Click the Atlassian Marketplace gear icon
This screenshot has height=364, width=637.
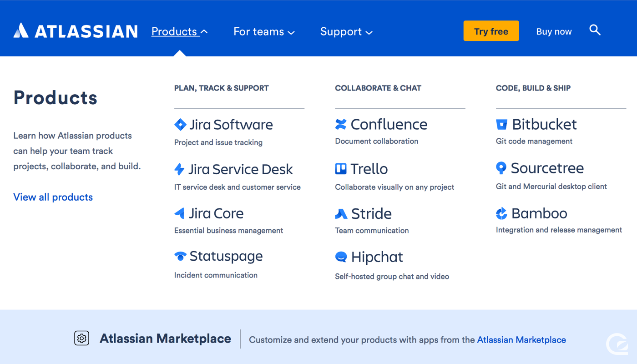click(x=82, y=338)
